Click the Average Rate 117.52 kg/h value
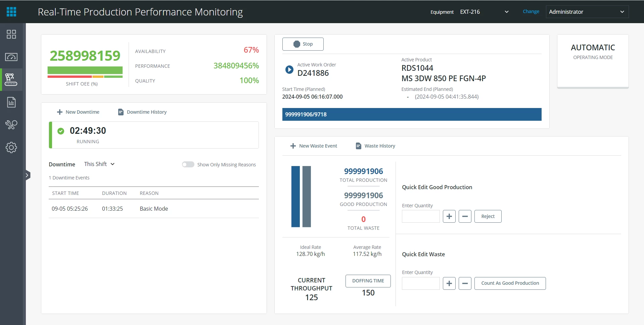This screenshot has height=325, width=644. (x=367, y=254)
